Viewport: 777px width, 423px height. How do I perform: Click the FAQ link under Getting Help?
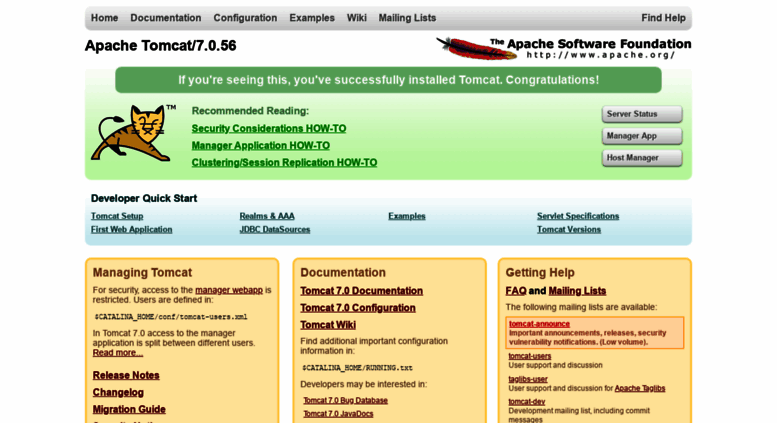tap(516, 291)
